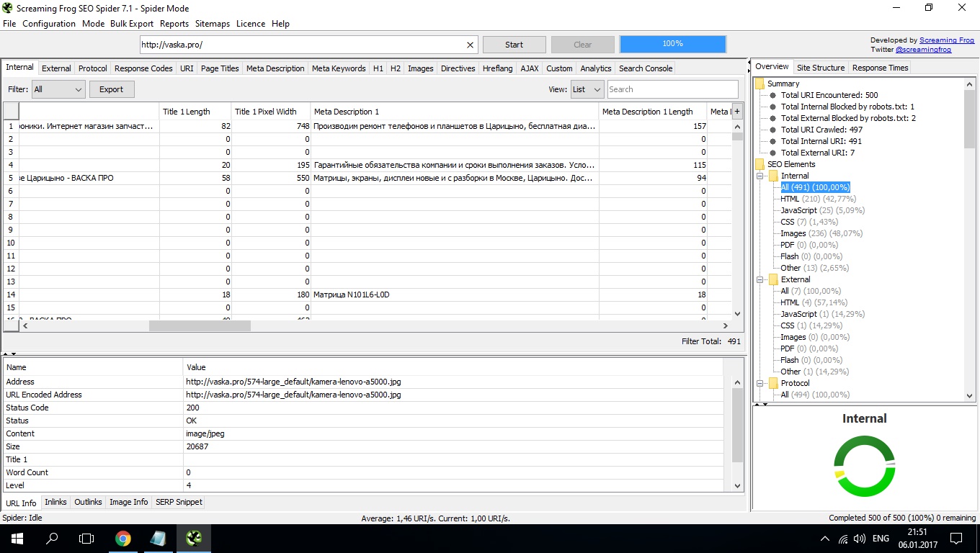Open the SEO Elements folder icon
980x553 pixels.
759,164
